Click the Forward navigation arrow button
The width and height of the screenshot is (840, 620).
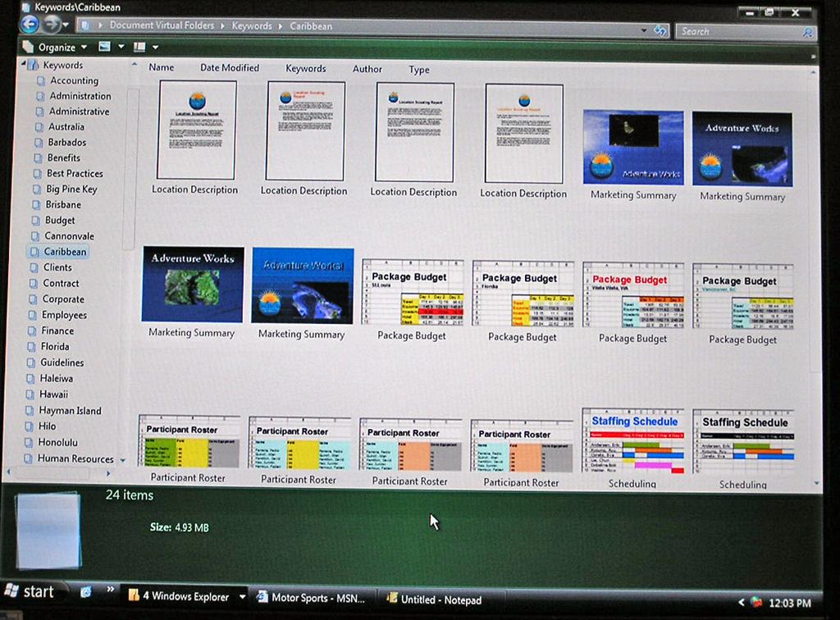(x=52, y=24)
